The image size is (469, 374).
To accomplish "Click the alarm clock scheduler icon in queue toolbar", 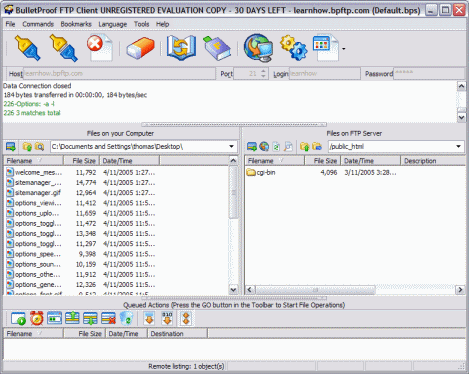I will click(37, 318).
